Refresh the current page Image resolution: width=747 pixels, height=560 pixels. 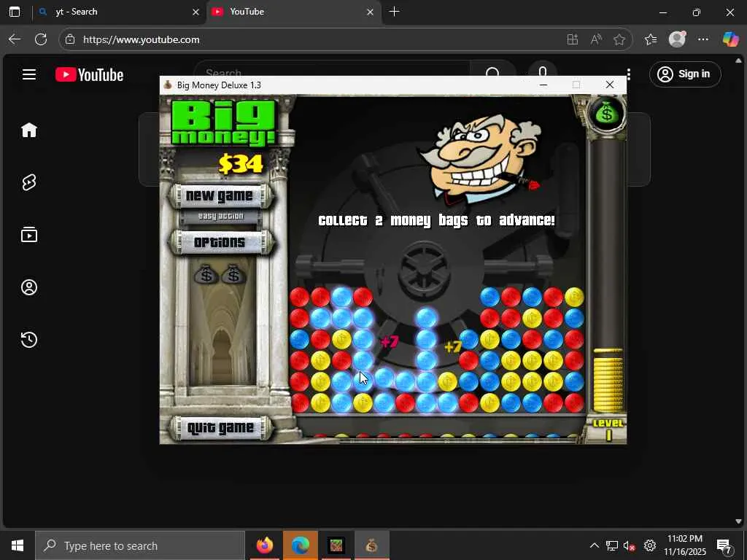point(41,39)
